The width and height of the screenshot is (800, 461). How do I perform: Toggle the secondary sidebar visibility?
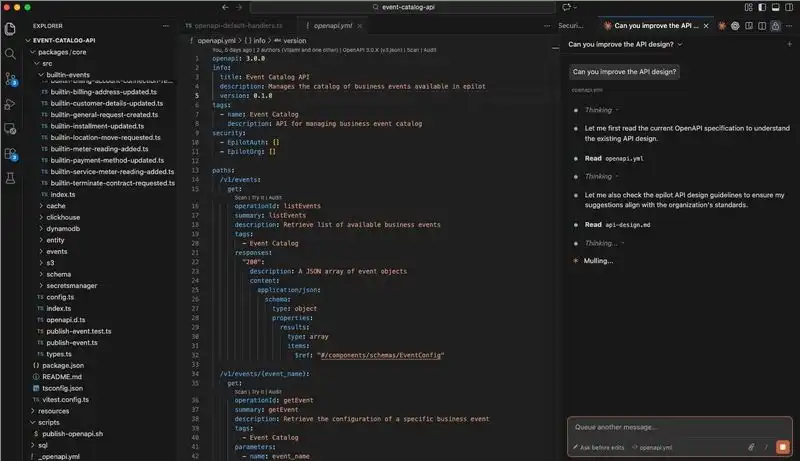[789, 7]
